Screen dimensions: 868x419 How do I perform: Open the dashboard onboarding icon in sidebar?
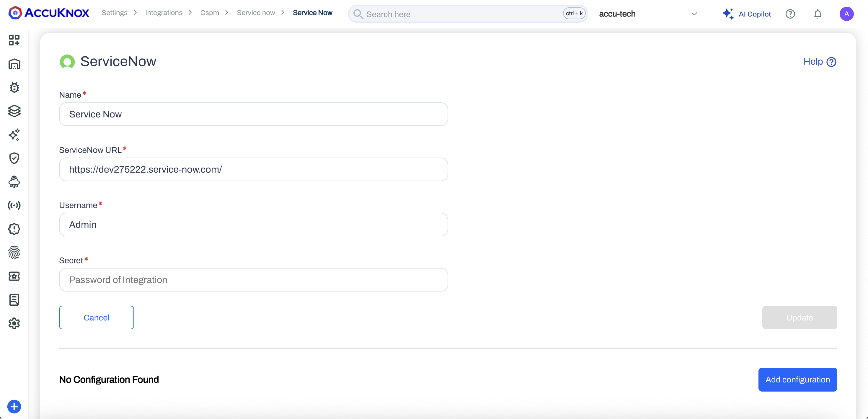coord(14,40)
